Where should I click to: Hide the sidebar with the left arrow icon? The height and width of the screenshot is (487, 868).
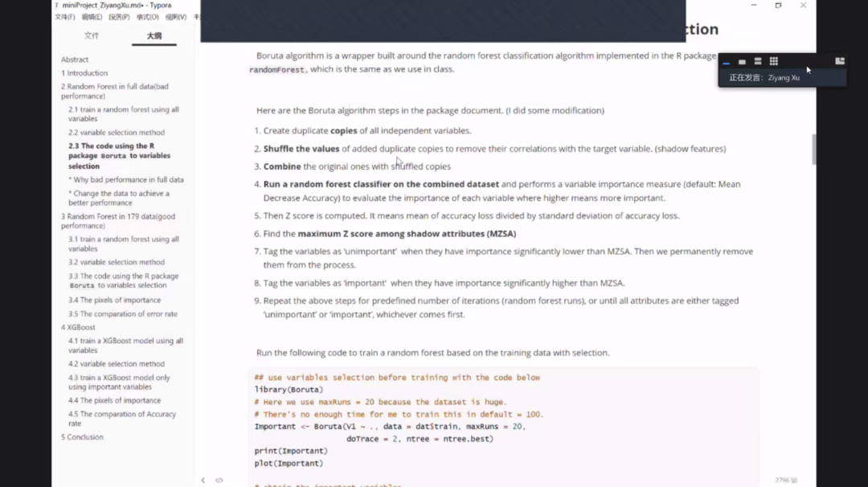click(x=203, y=481)
